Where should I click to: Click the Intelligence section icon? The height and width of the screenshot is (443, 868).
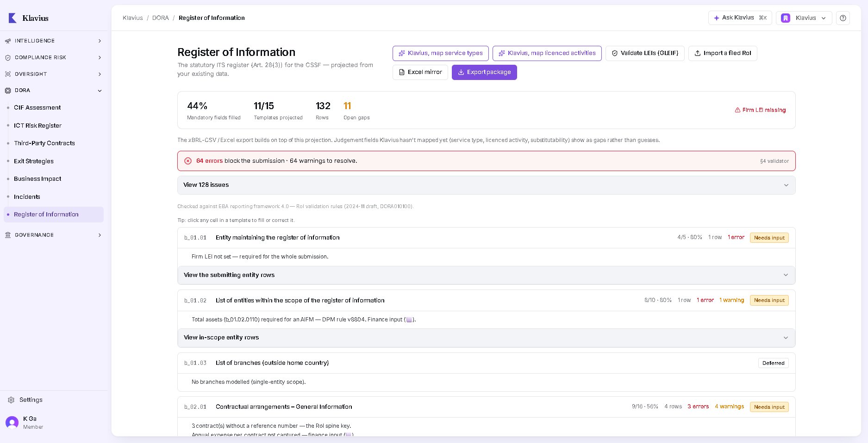pyautogui.click(x=8, y=41)
